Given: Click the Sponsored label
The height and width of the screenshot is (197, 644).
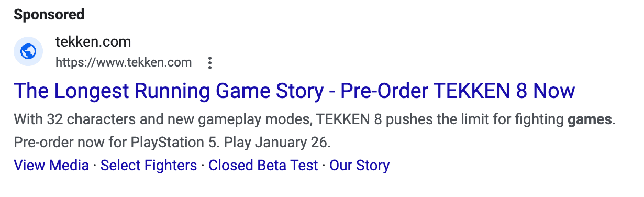Looking at the screenshot, I should point(49,15).
